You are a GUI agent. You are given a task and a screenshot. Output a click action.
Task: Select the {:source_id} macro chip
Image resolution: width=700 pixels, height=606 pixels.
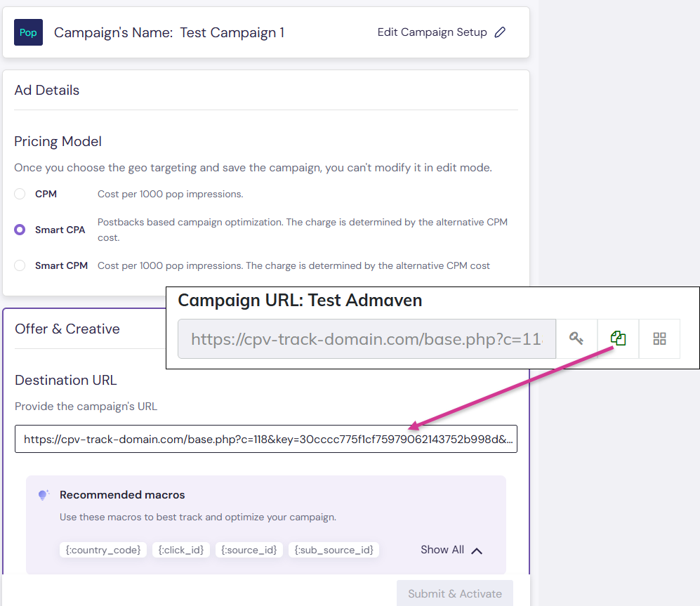249,550
